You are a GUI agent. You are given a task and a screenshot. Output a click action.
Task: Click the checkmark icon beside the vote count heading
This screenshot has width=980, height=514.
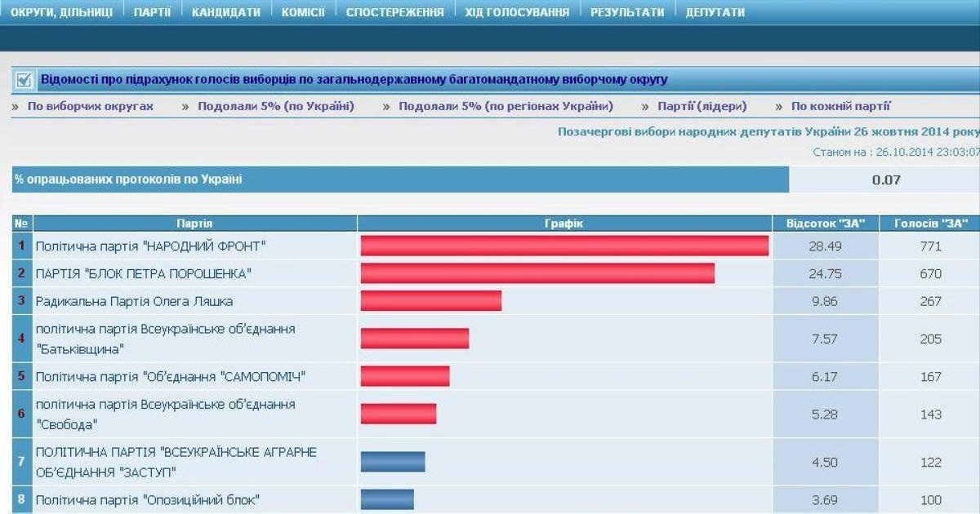(24, 80)
